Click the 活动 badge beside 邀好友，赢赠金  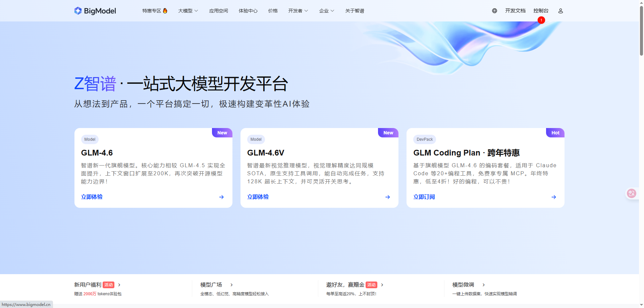[x=371, y=285]
